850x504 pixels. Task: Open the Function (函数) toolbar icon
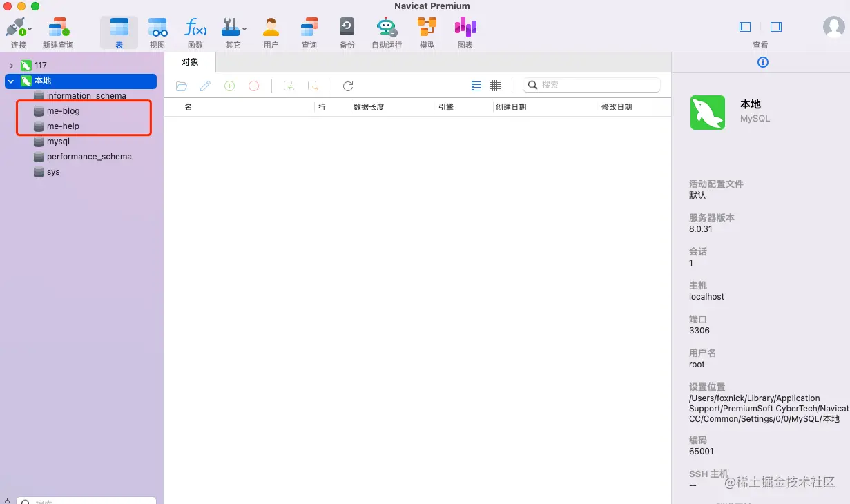click(x=195, y=28)
